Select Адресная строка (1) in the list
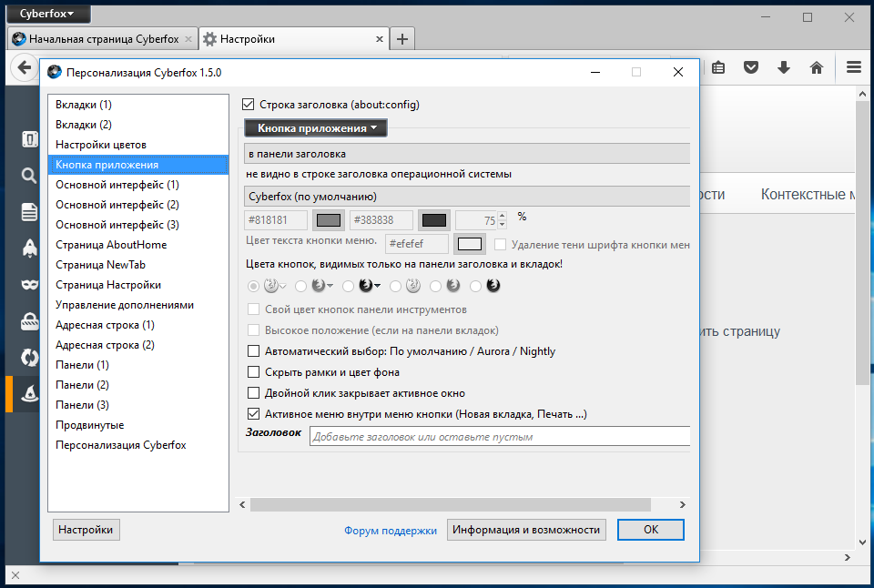Screen dimensions: 874x588 click(138, 325)
